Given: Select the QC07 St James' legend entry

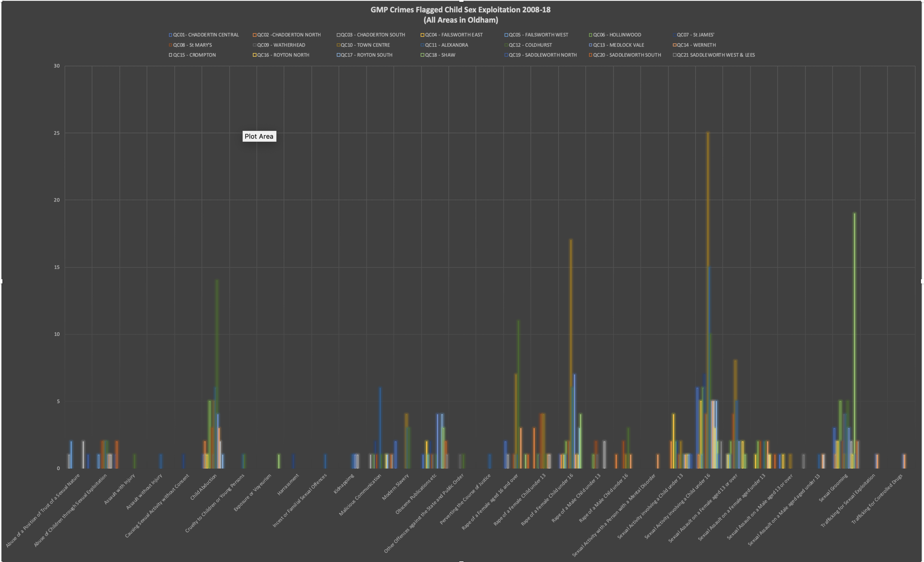Looking at the screenshot, I should coord(695,35).
